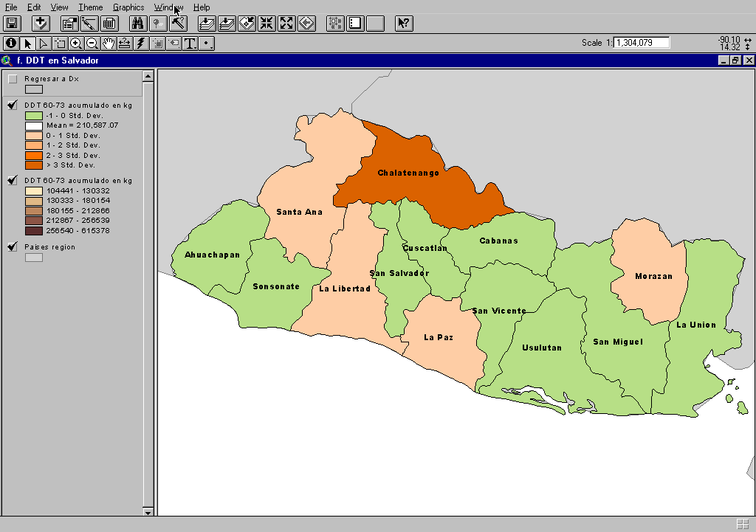Uncheck the Paises region theme
756x532 pixels.
(13, 247)
